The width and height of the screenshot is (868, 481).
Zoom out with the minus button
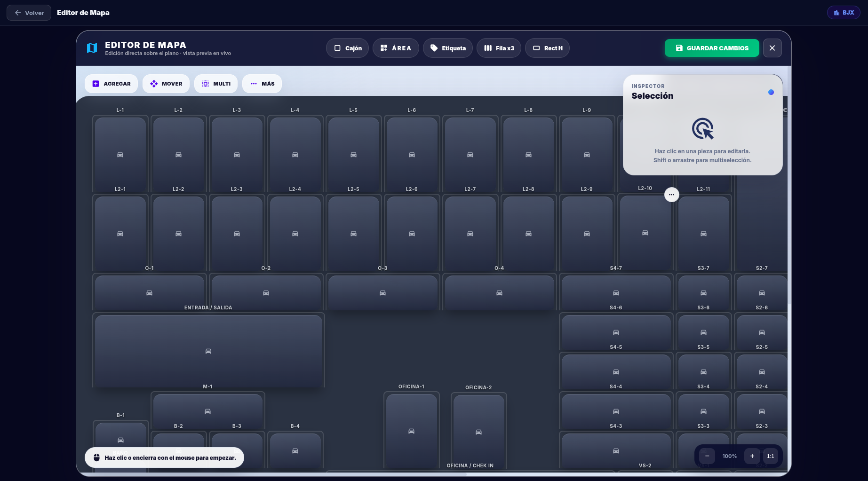click(x=707, y=456)
